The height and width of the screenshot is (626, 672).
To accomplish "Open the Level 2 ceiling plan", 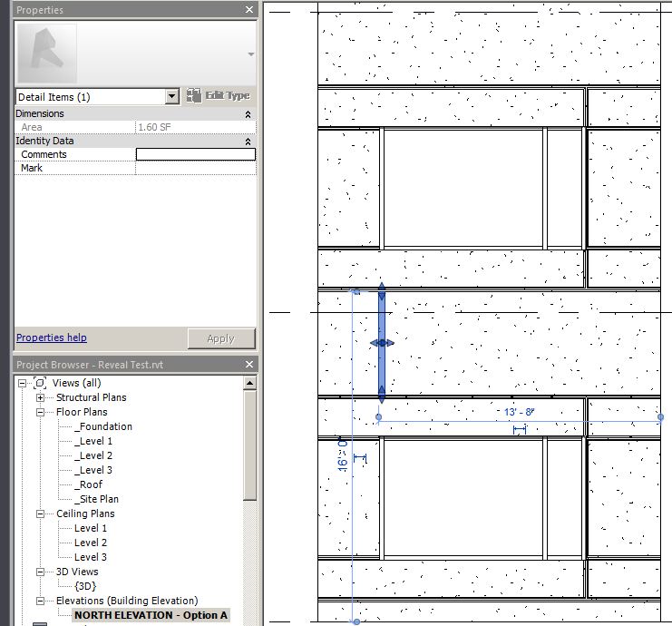I will click(x=91, y=543).
